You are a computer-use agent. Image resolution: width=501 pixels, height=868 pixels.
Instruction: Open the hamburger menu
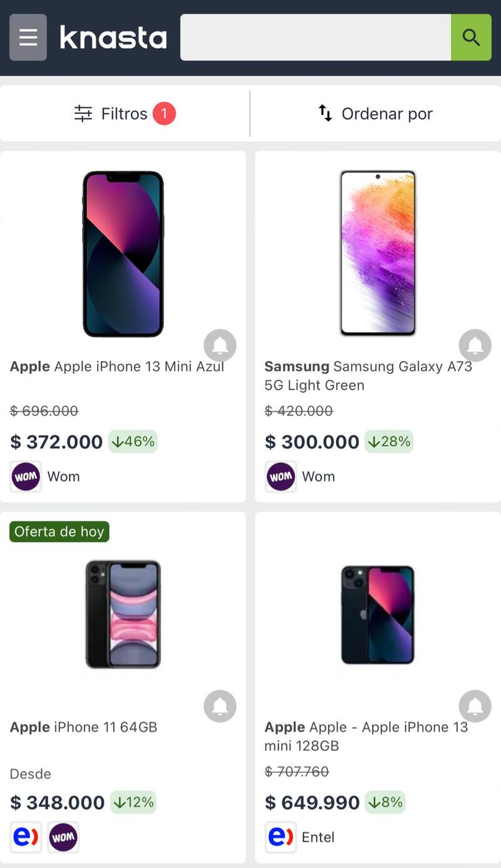point(28,38)
